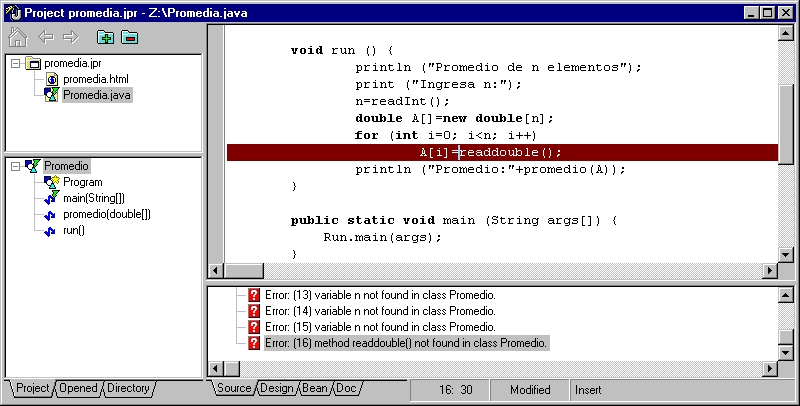Viewport: 800px width, 406px height.
Task: Collapse the Promedio class node
Action: tap(16, 166)
